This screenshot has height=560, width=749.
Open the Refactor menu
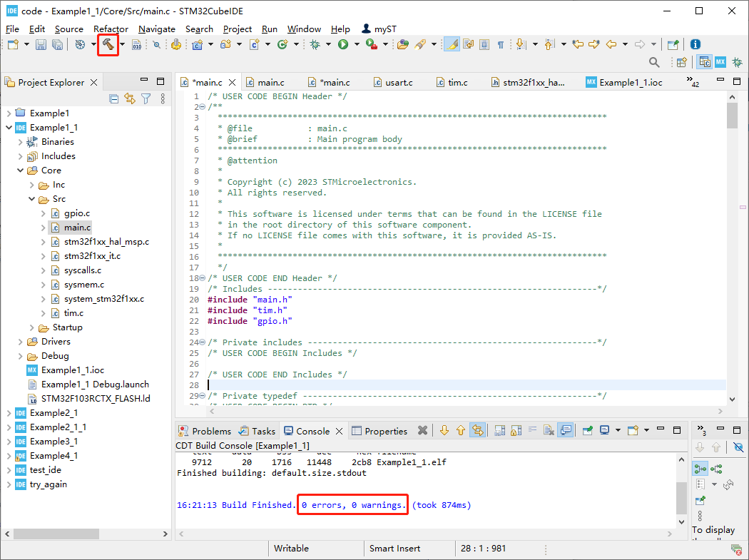[111, 29]
